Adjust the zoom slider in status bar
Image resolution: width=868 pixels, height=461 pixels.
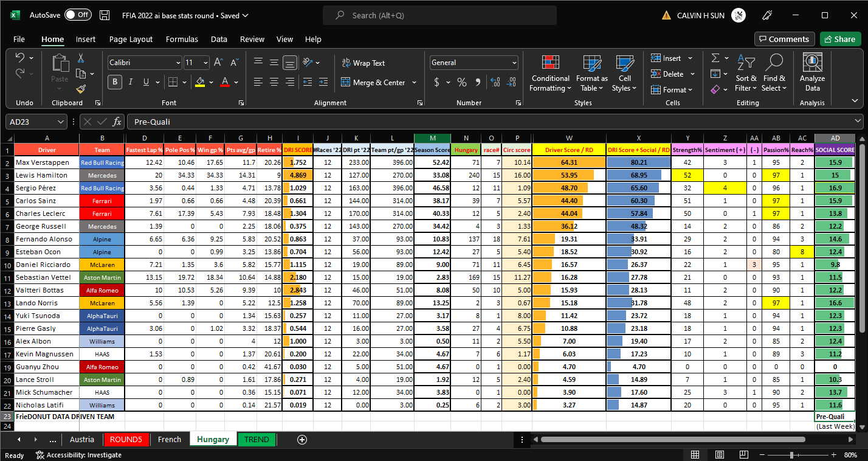pos(791,455)
